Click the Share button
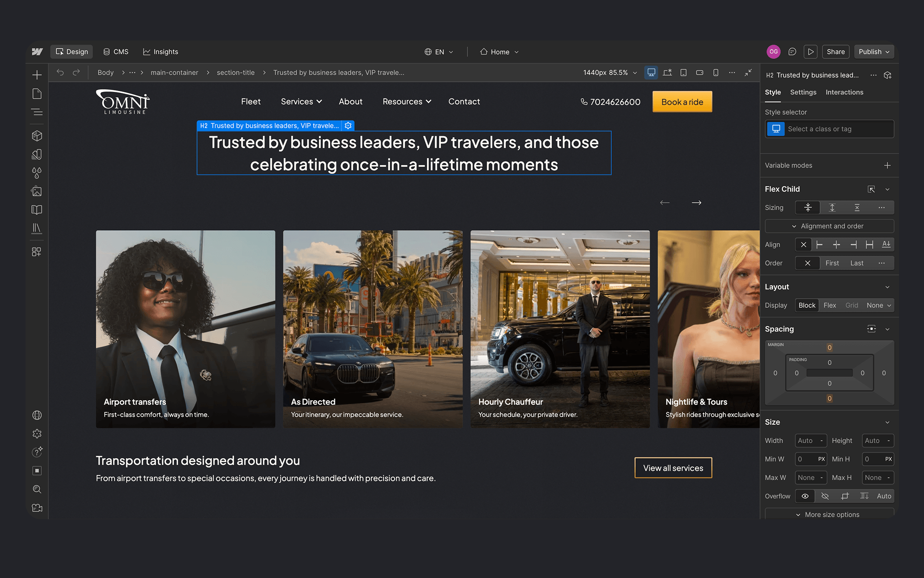 click(x=836, y=52)
